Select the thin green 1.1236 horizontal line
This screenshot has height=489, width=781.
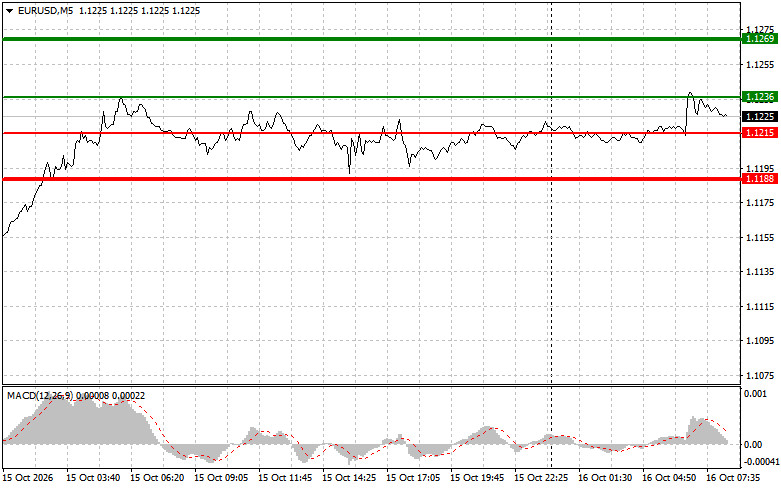[372, 97]
